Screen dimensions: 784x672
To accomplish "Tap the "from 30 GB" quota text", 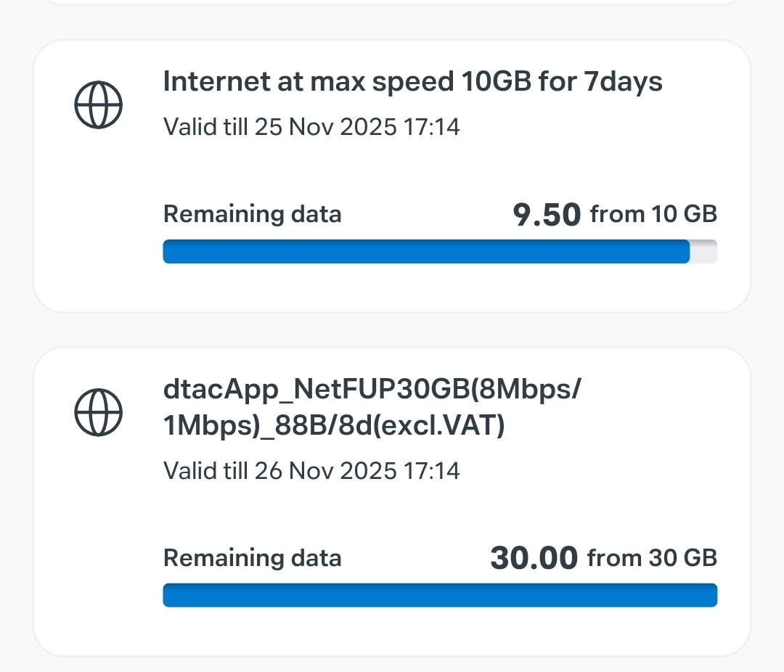I will click(652, 557).
